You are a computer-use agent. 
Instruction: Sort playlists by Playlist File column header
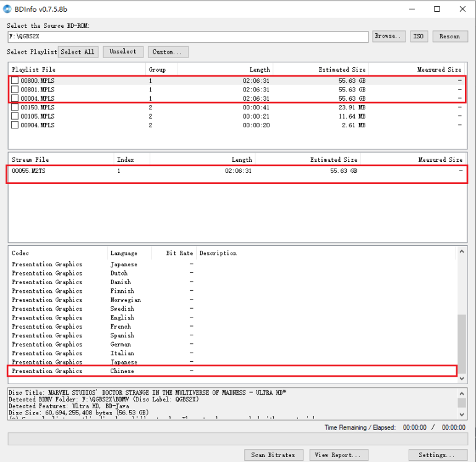pos(77,69)
